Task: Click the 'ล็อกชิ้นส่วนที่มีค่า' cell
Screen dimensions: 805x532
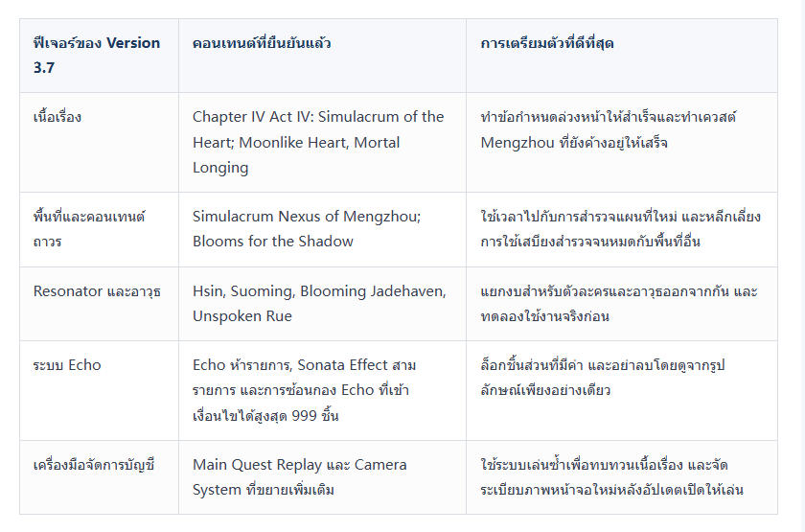Action: coord(622,390)
